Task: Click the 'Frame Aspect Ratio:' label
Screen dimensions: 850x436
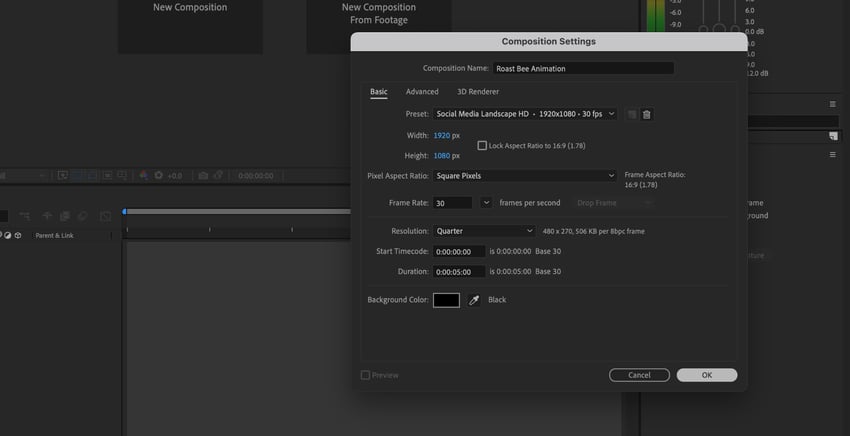Action: tap(655, 175)
